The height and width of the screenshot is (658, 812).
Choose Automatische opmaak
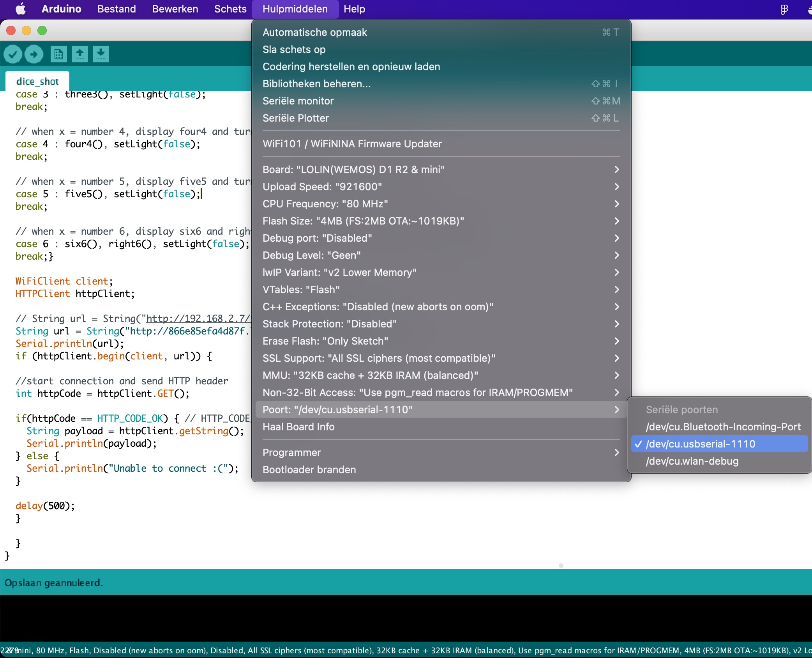[x=441, y=32]
